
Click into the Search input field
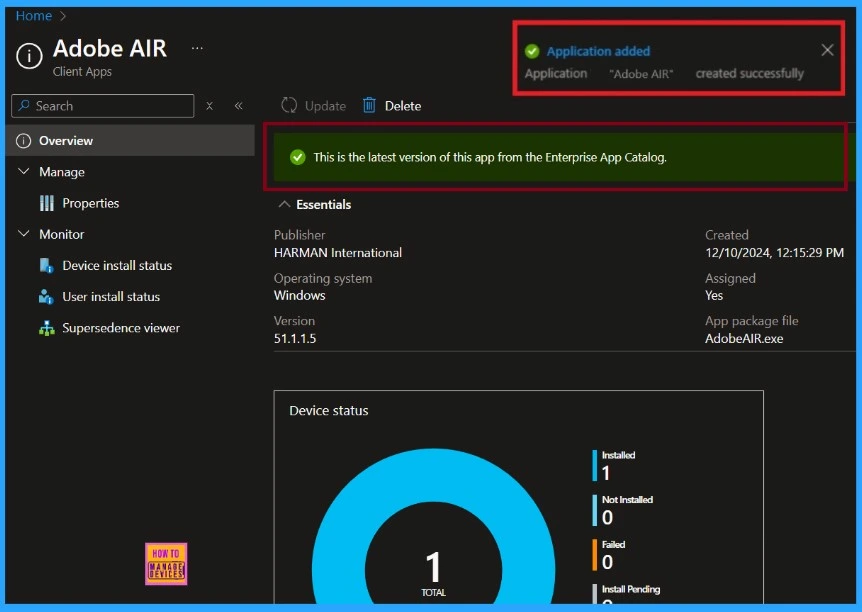coord(103,106)
